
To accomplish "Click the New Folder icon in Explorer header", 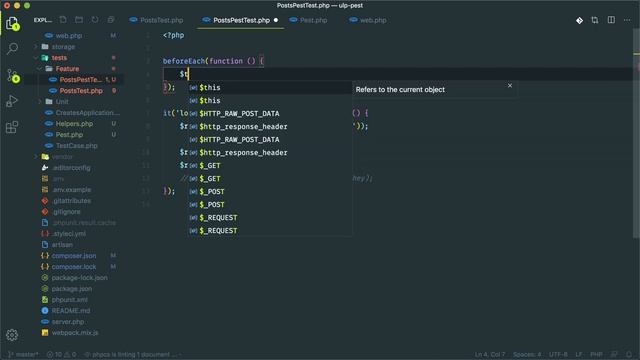I will (x=79, y=20).
